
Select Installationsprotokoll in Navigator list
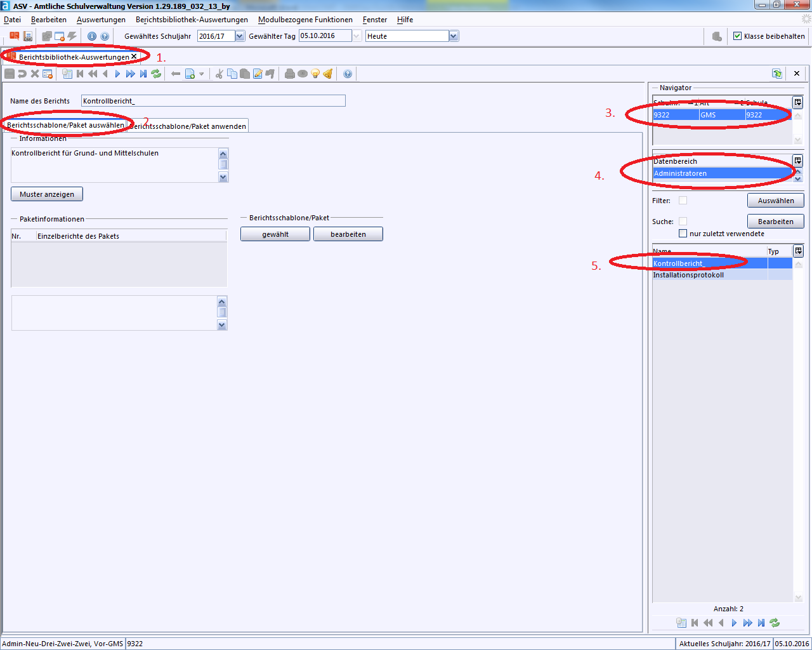(723, 275)
